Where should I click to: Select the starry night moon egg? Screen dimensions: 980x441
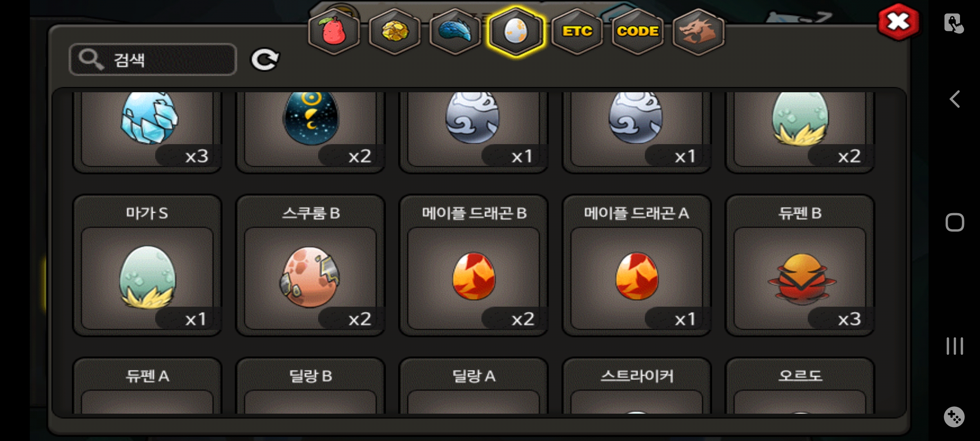click(310, 131)
